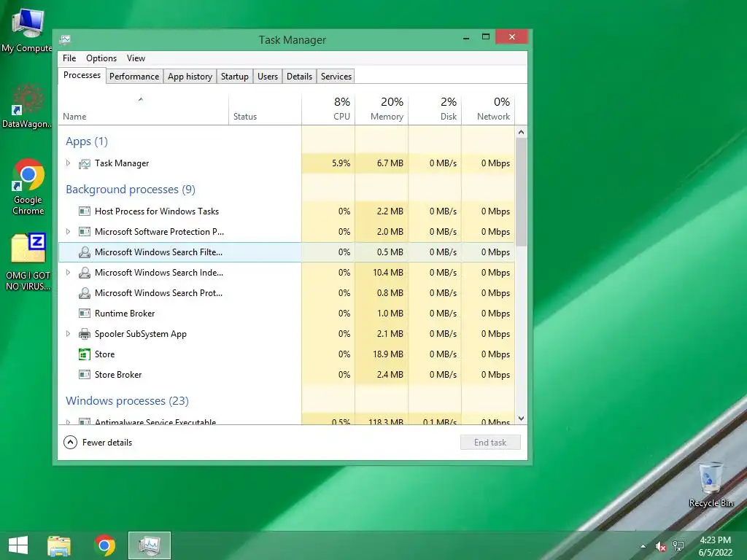Click the Fewer details arrow icon

point(71,443)
